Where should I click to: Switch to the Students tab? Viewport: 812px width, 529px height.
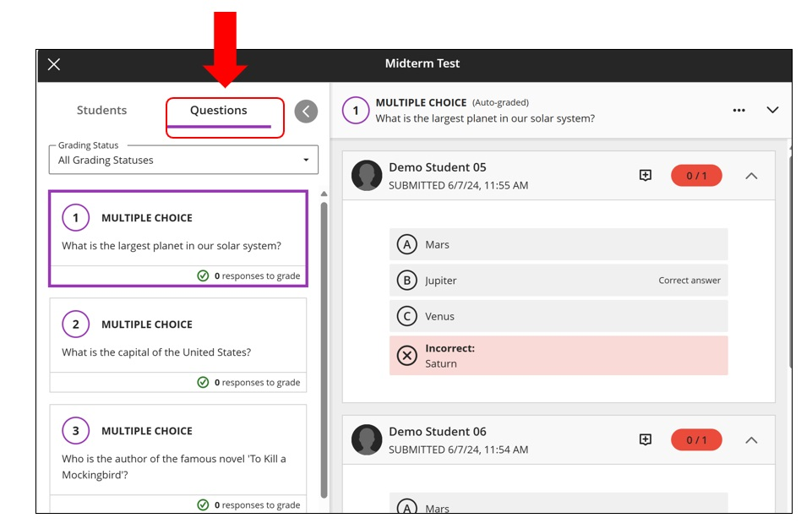click(101, 110)
